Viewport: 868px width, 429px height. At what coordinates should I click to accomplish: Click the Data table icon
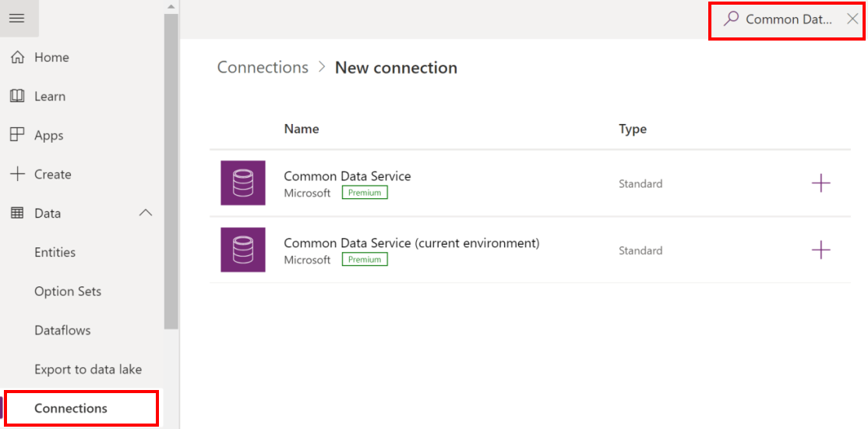tap(18, 214)
